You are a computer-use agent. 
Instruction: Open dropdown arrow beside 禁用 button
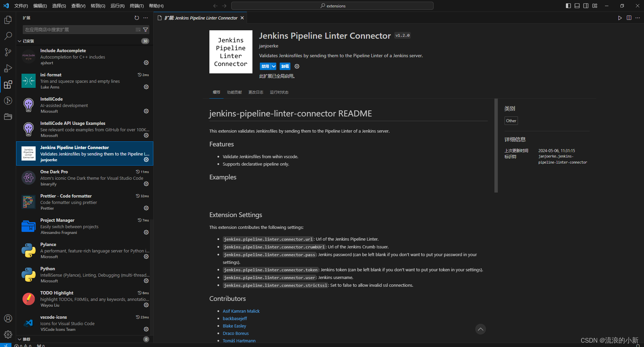point(274,66)
